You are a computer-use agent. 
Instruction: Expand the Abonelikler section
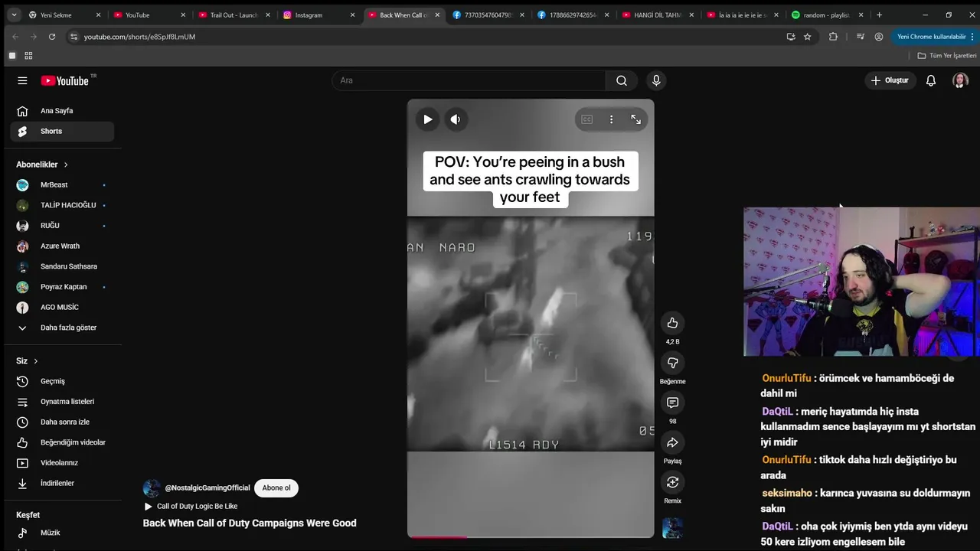pos(42,165)
